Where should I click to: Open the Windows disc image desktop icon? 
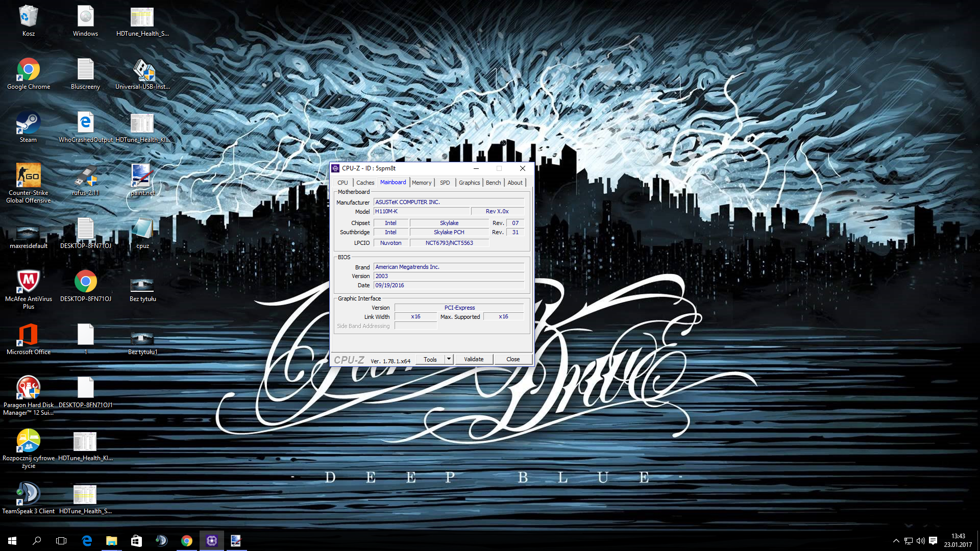click(x=85, y=20)
